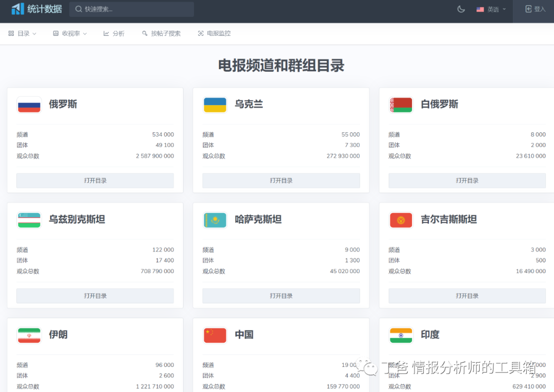Click the Iran flag icon
Image resolution: width=554 pixels, height=392 pixels.
[29, 335]
